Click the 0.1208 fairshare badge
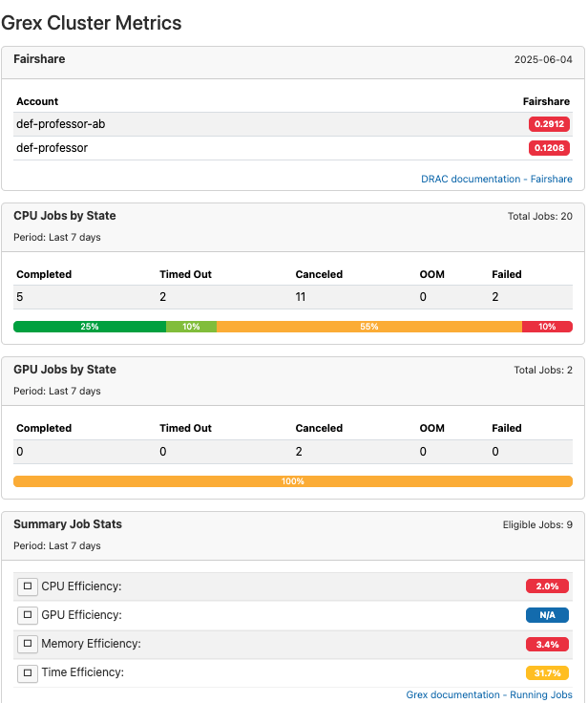 click(x=549, y=148)
